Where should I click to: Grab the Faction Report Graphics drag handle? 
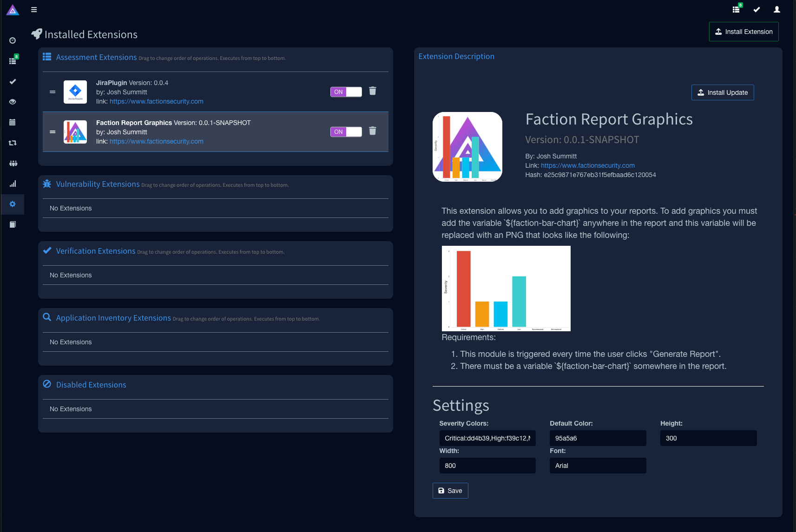53,132
